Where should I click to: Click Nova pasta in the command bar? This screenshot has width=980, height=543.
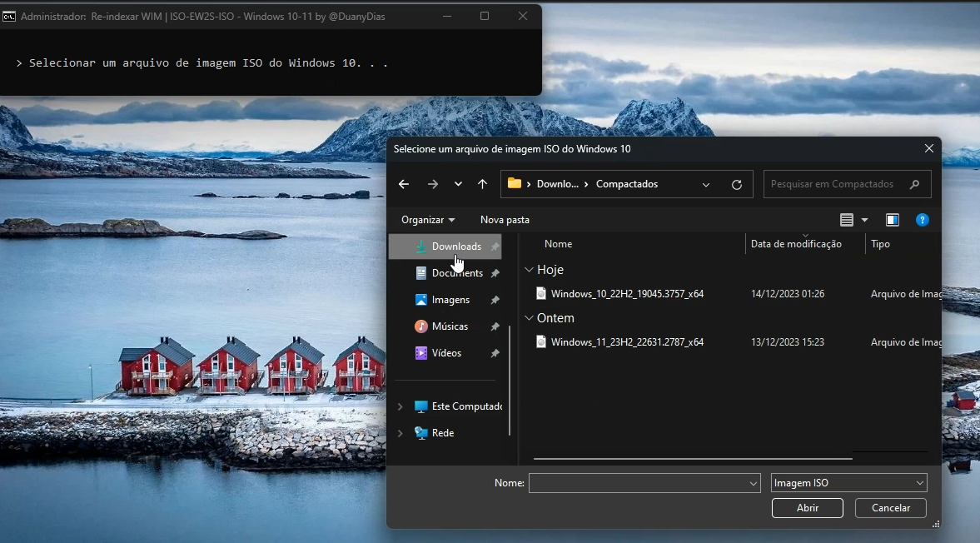pyautogui.click(x=505, y=219)
